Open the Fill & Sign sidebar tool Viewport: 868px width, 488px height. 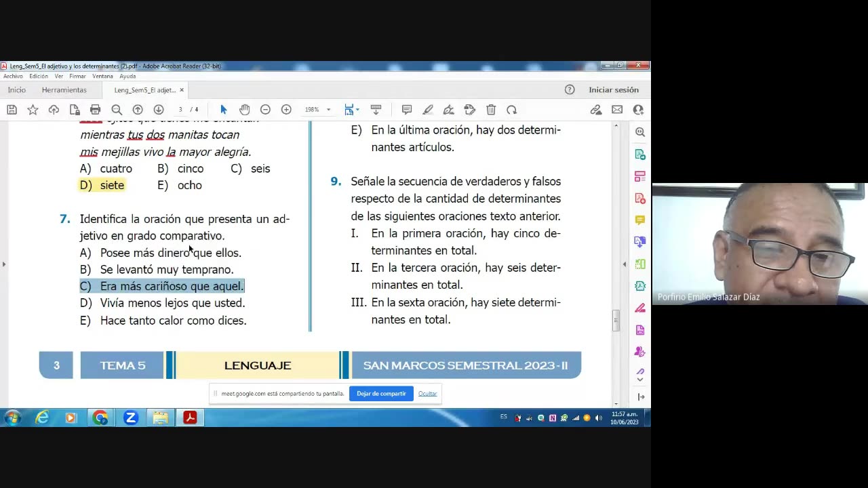pos(640,308)
